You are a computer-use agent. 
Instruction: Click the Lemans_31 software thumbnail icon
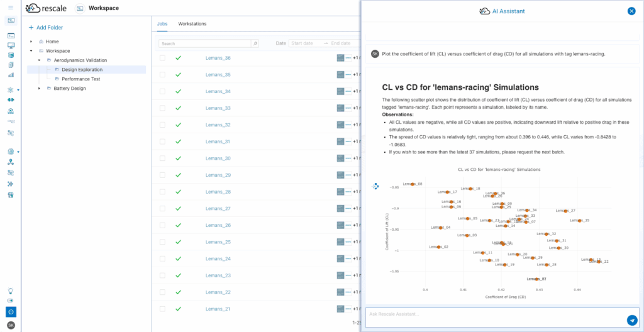coord(340,141)
